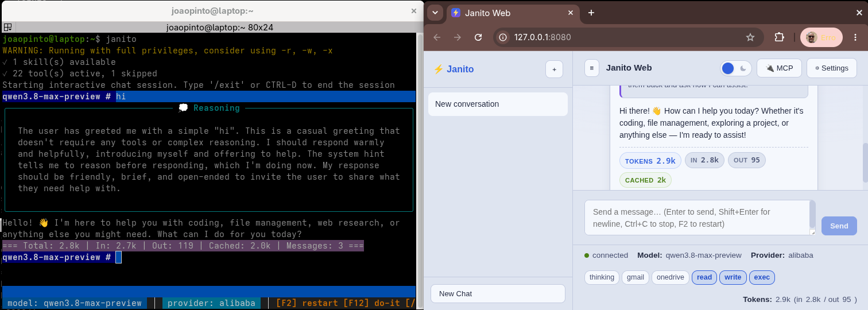Toggle the dark mode switch

pos(736,68)
